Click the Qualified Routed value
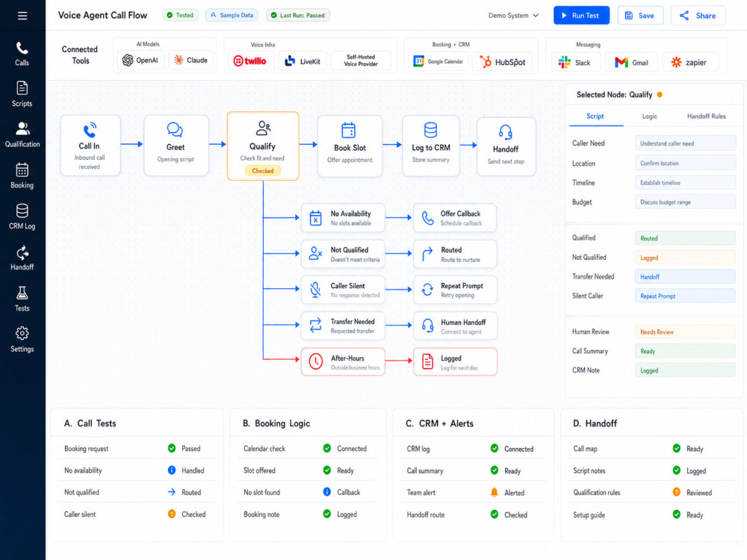747x560 pixels. coord(685,238)
